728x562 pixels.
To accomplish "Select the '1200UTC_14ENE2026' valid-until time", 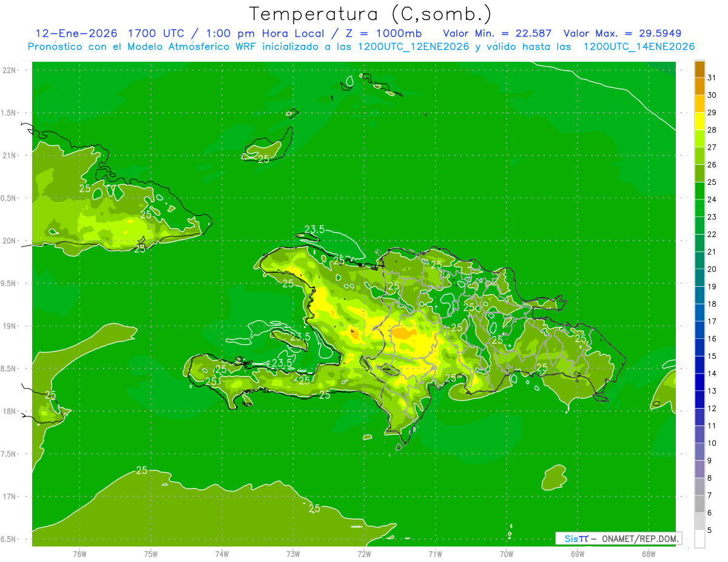I will click(x=639, y=47).
